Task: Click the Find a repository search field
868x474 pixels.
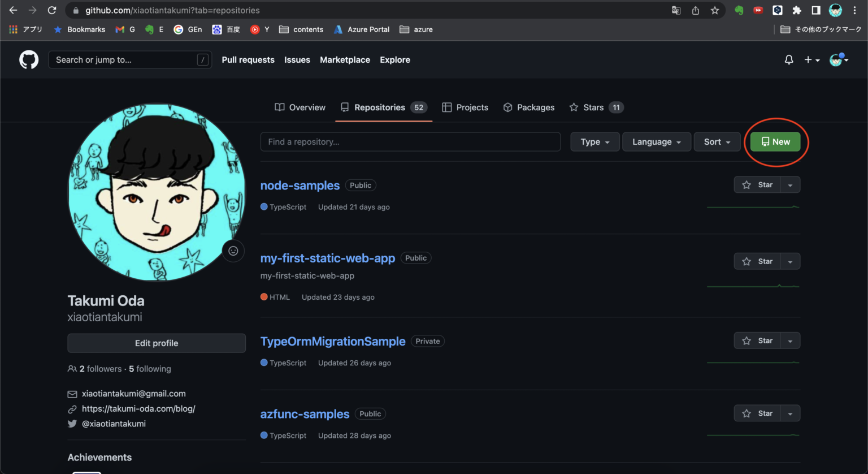Action: 410,141
